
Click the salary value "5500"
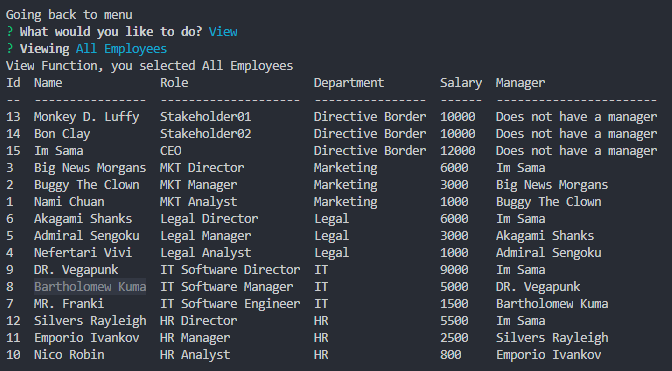tap(454, 321)
